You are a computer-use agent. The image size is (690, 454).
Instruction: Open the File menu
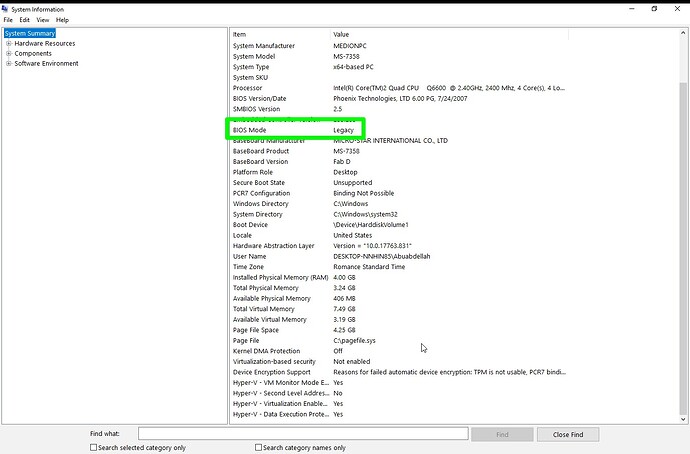point(8,20)
